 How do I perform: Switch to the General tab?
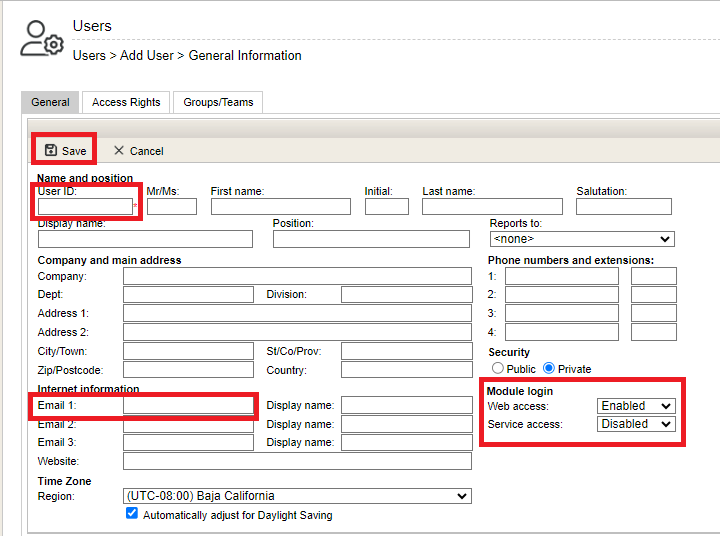(51, 102)
